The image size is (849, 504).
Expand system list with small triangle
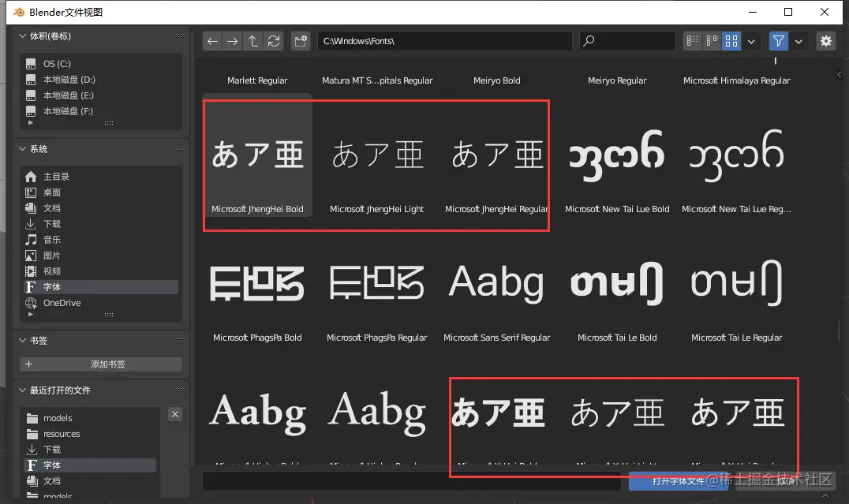click(30, 314)
